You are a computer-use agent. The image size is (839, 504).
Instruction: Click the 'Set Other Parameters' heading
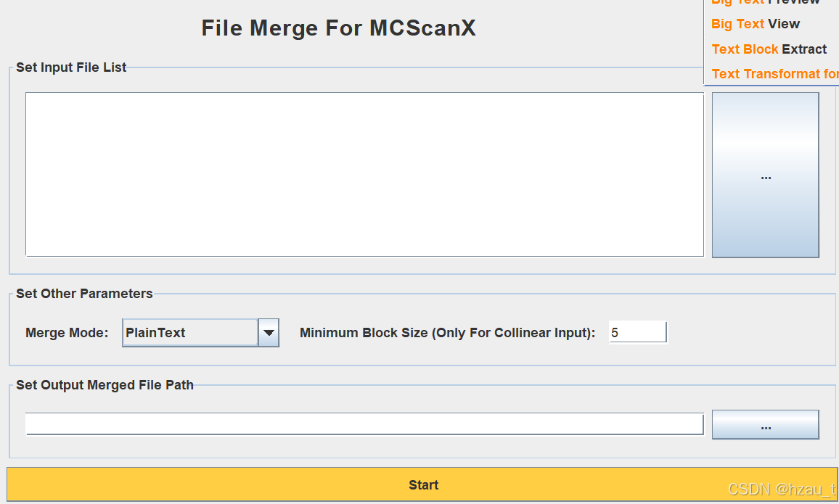(x=84, y=294)
